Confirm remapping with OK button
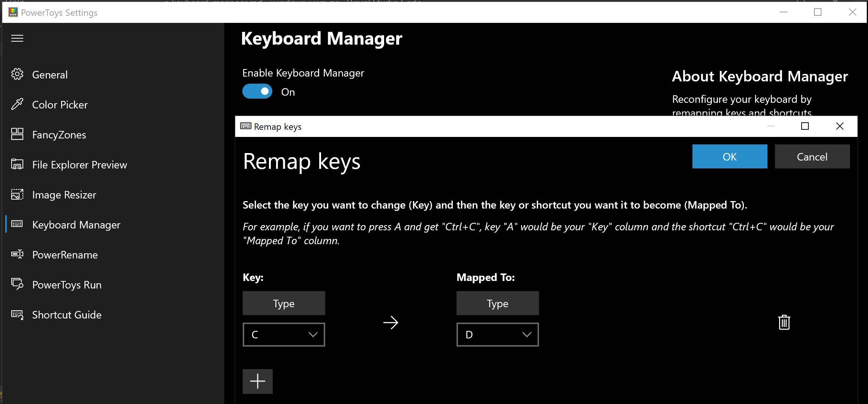The width and height of the screenshot is (868, 404). pos(730,156)
